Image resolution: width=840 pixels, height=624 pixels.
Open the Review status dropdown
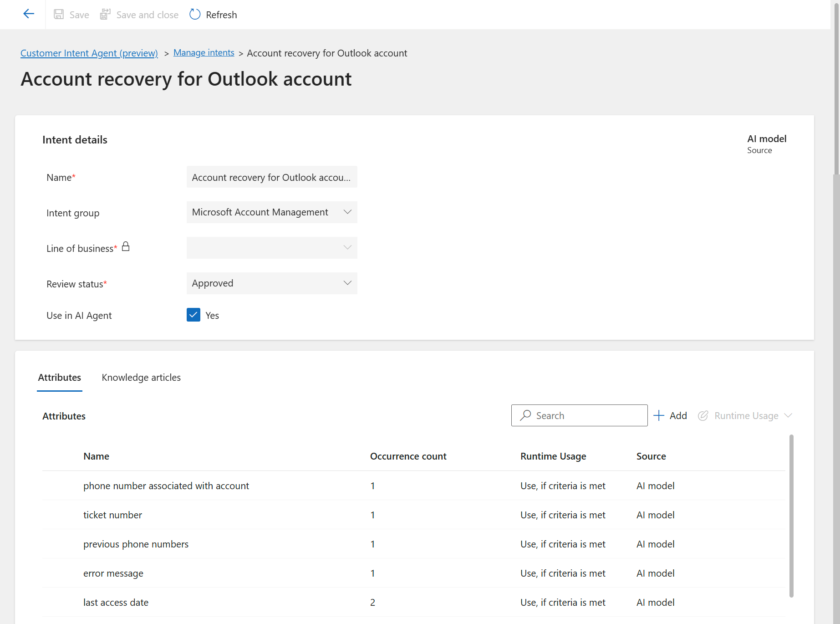pyautogui.click(x=347, y=283)
